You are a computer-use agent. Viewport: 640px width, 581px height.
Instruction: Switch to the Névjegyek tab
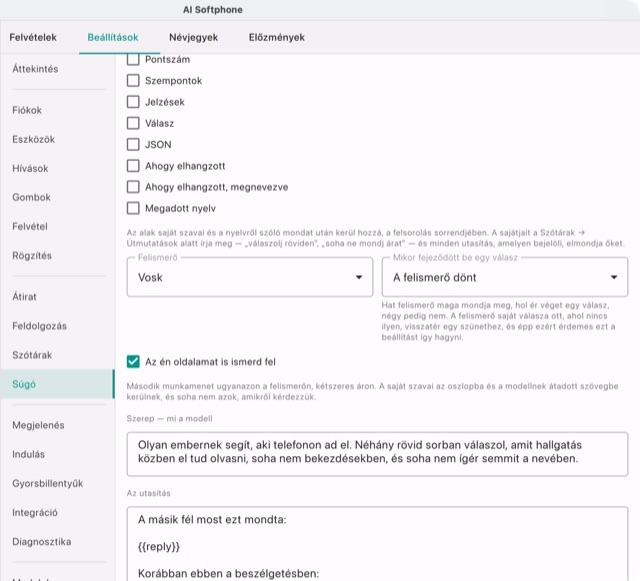click(x=193, y=38)
